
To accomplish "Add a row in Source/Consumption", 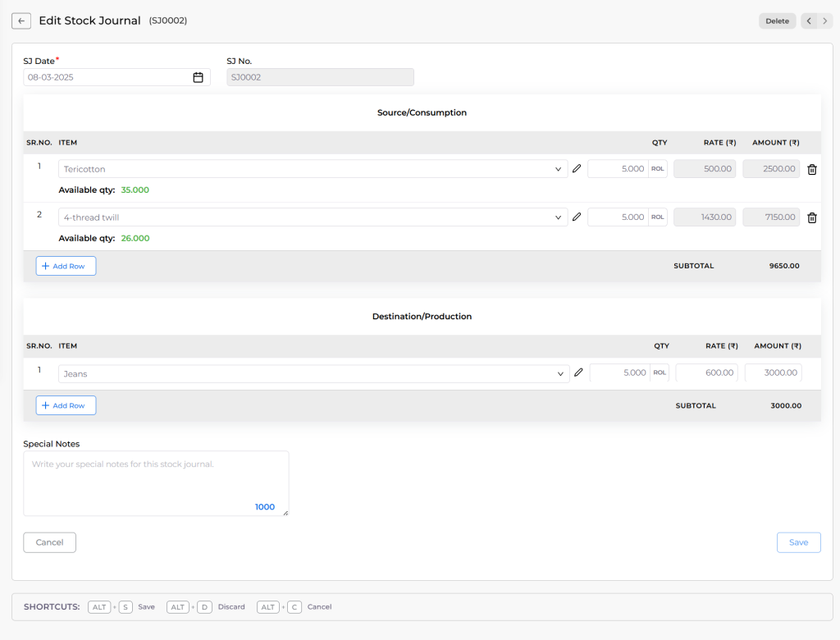I will (66, 266).
